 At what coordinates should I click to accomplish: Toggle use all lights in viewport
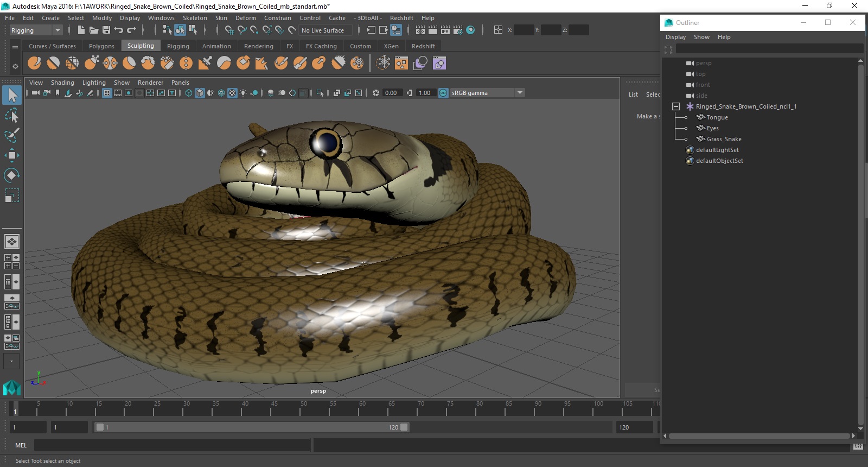coord(243,93)
